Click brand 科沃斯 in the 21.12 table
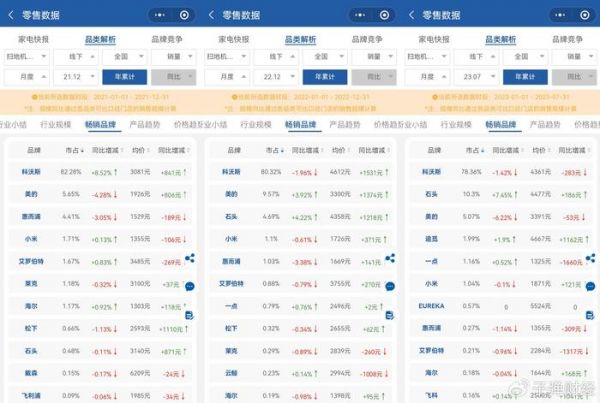 (x=34, y=172)
